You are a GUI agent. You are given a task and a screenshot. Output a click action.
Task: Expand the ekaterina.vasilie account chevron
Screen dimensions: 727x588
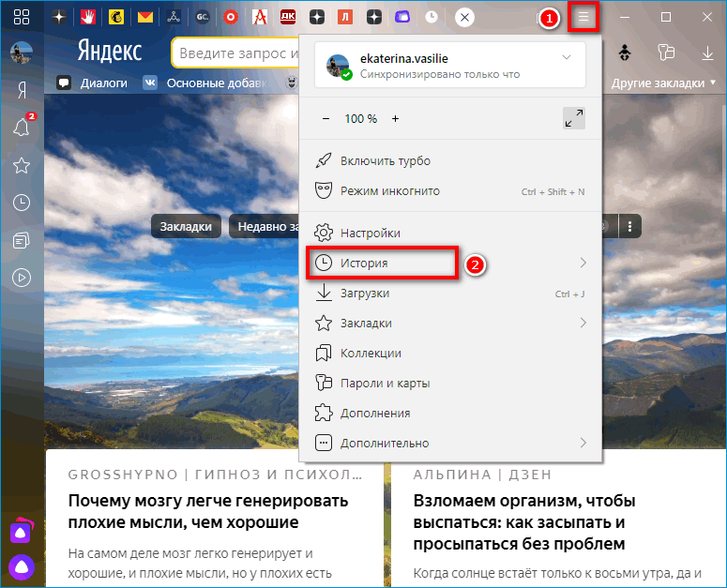566,57
